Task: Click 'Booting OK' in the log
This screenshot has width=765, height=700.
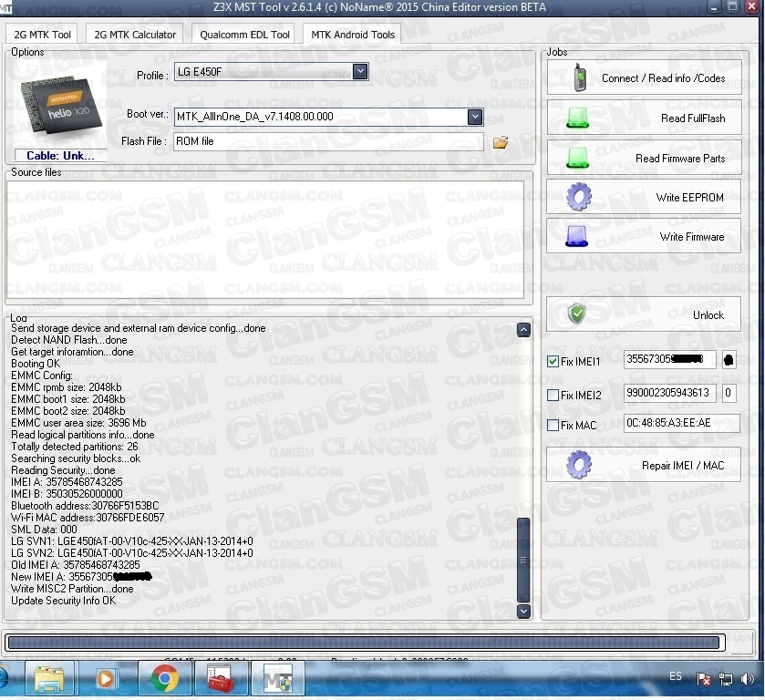Action: pos(36,364)
